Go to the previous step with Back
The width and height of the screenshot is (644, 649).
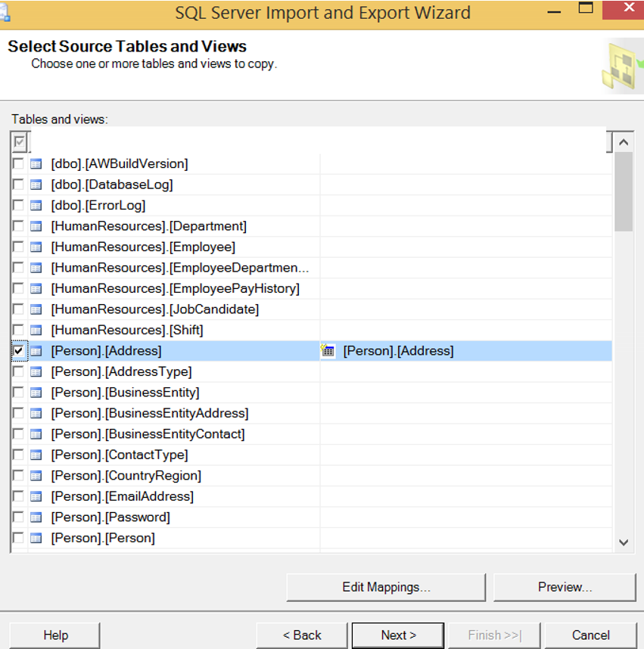tap(302, 635)
